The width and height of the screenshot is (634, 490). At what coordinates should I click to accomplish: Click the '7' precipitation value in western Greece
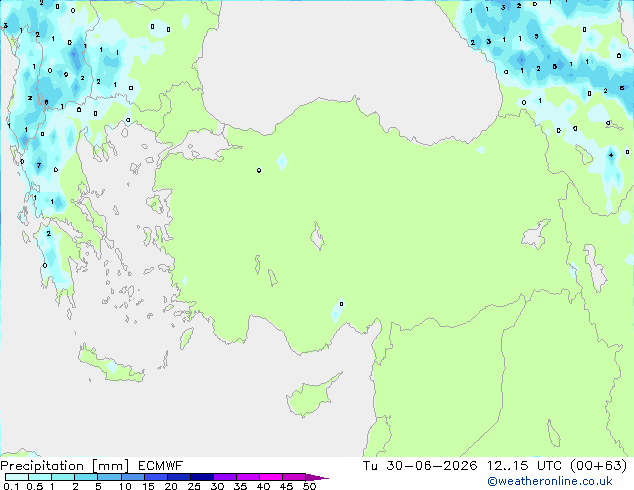tap(39, 165)
